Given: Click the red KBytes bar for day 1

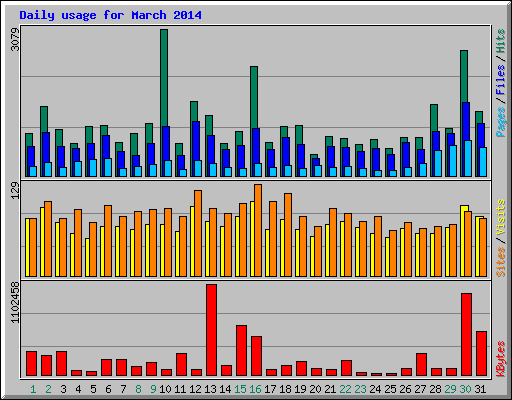Looking at the screenshot, I should point(31,364).
